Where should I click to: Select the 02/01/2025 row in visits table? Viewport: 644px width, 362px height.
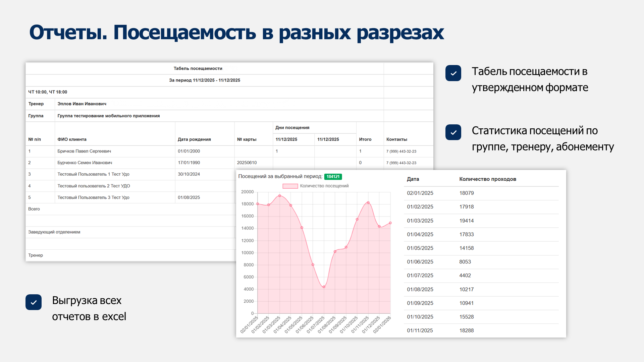(481, 193)
